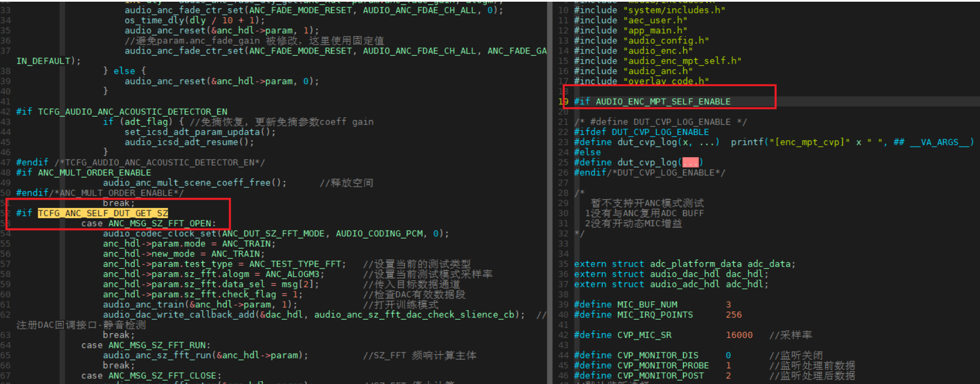
Task: Click the #include "audio_config.h" line
Action: [641, 41]
